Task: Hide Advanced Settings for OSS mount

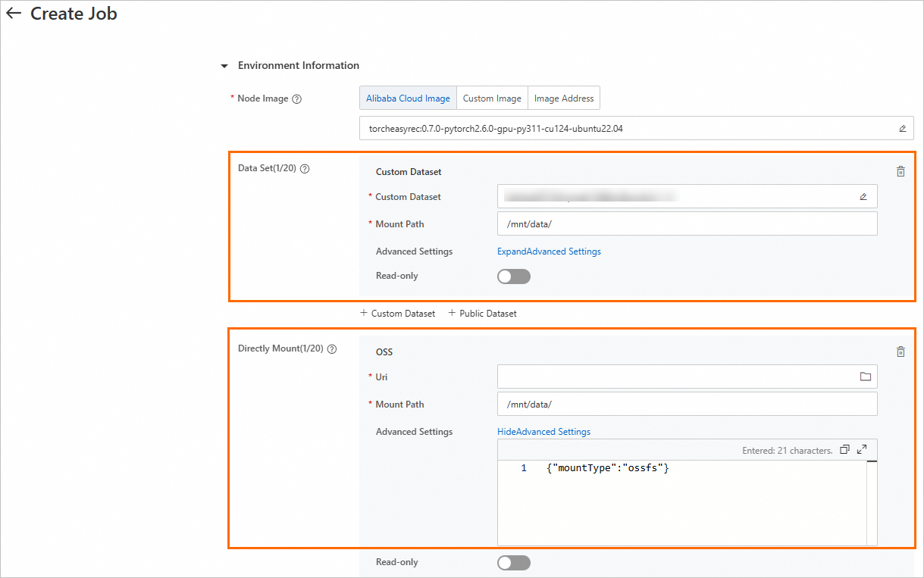Action: coord(543,432)
